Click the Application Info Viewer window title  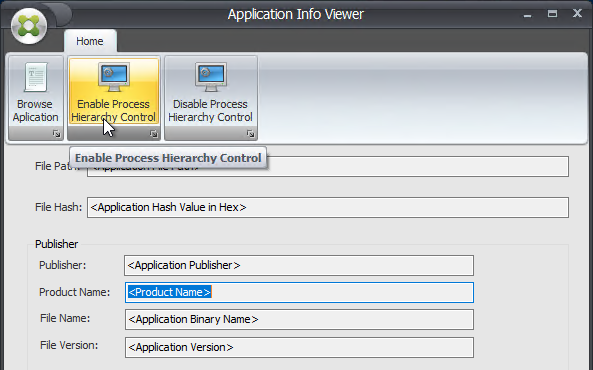coord(296,14)
